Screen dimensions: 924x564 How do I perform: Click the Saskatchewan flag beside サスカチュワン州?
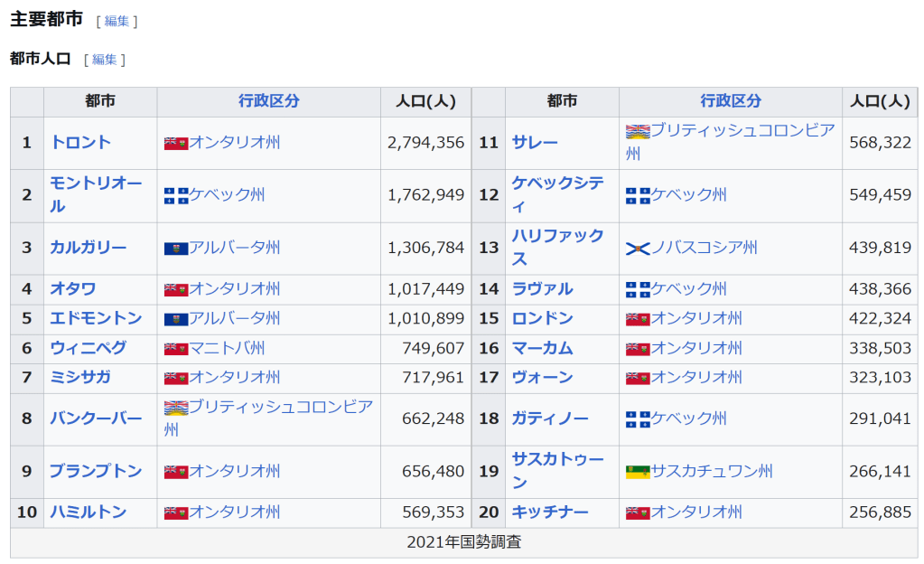coord(637,472)
